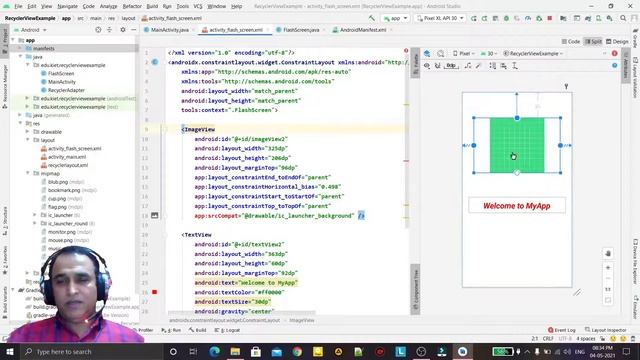Screen dimensions: 640x360
Task: Click the breakpoint marker at line 26
Action: pyautogui.click(x=155, y=292)
